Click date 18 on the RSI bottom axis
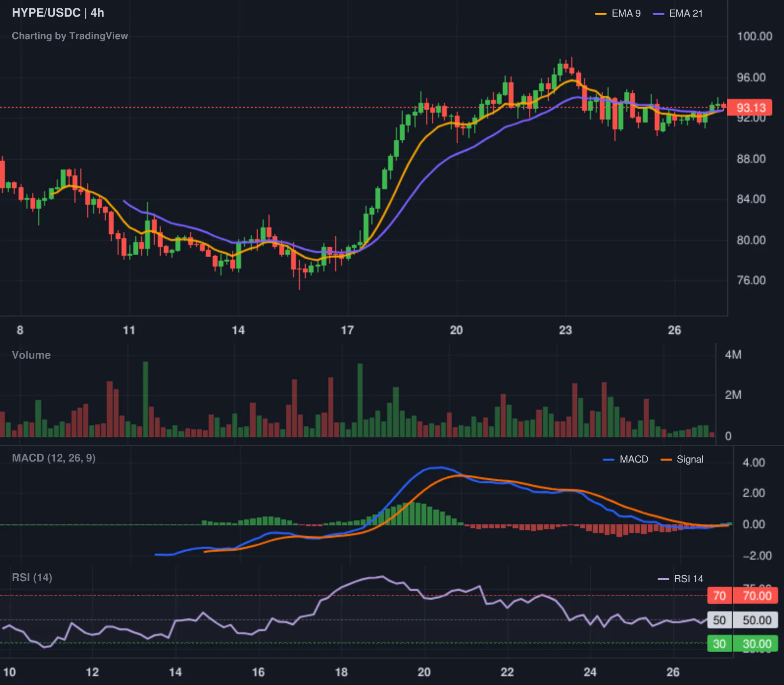784x685 pixels. 342,672
